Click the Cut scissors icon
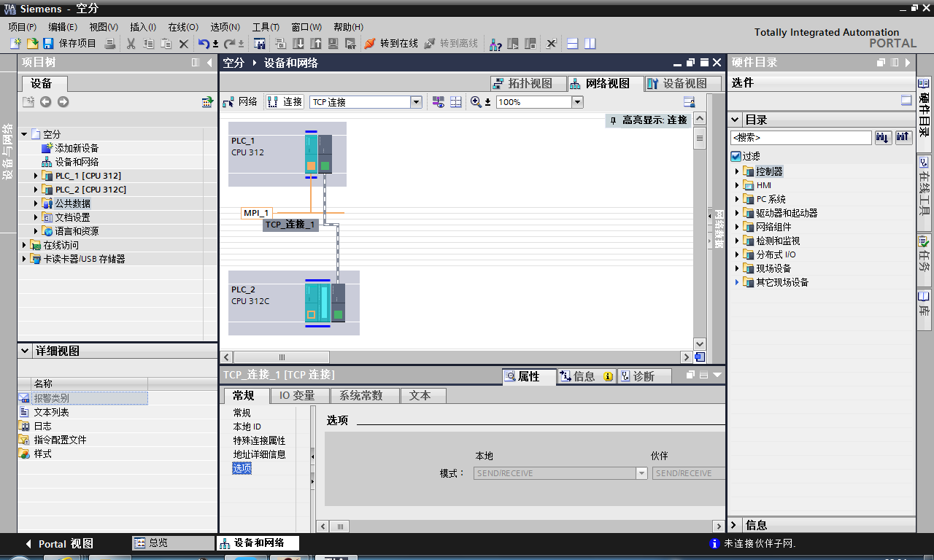 (x=131, y=44)
